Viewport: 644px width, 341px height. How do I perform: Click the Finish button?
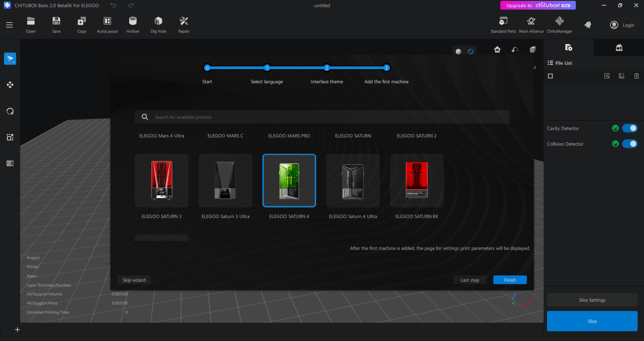510,280
